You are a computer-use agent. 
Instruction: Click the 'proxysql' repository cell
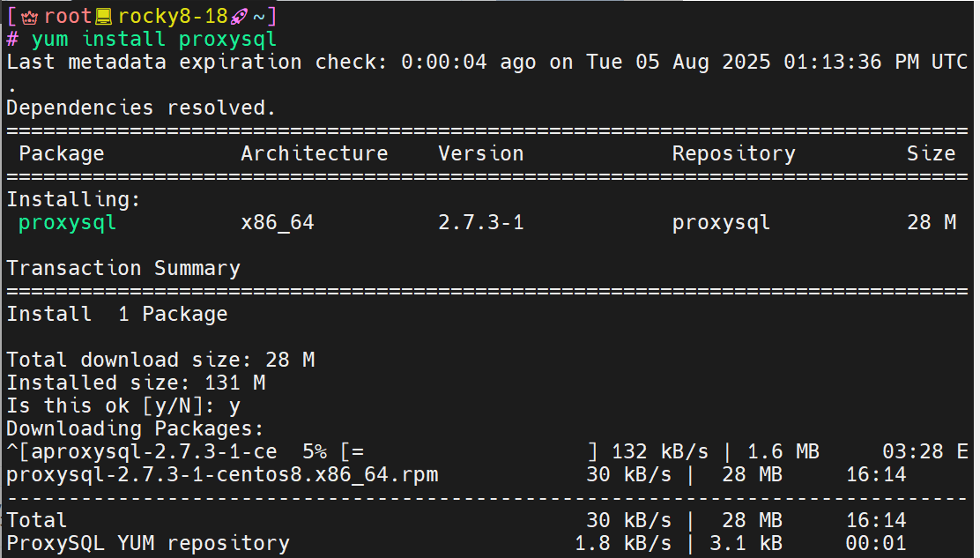pos(721,223)
